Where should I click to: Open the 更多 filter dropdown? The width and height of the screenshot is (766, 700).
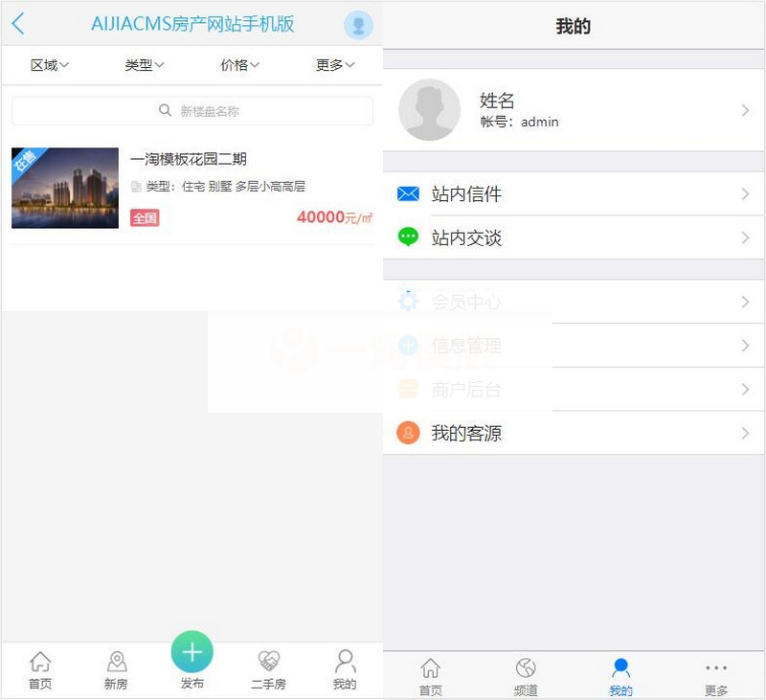pyautogui.click(x=333, y=66)
